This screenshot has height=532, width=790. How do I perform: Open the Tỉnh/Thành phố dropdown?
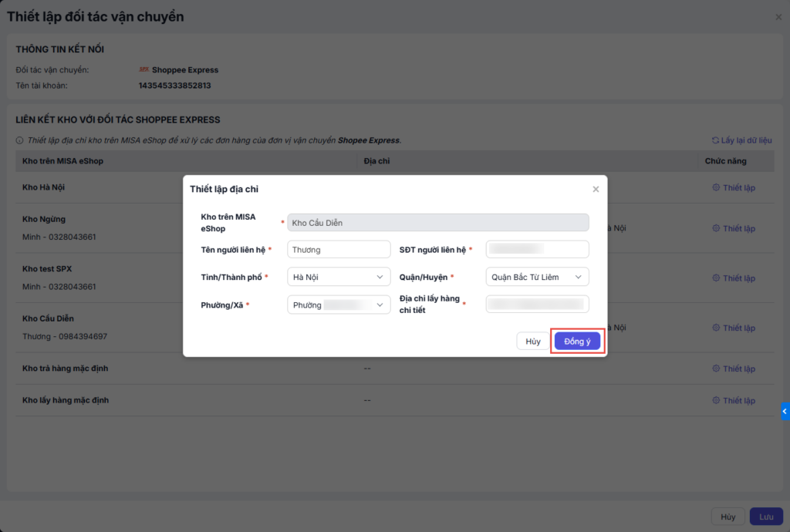point(339,277)
